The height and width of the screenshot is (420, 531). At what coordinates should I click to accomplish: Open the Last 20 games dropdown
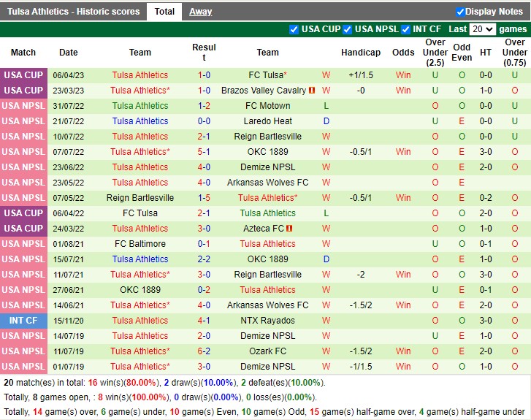pyautogui.click(x=482, y=29)
